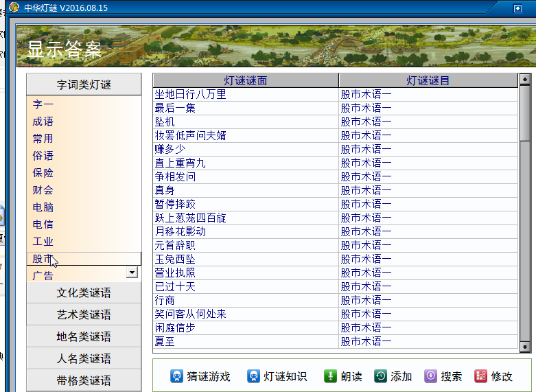Open the 猜谜游戏 skull icon
This screenshot has width=536, height=392.
pyautogui.click(x=176, y=376)
